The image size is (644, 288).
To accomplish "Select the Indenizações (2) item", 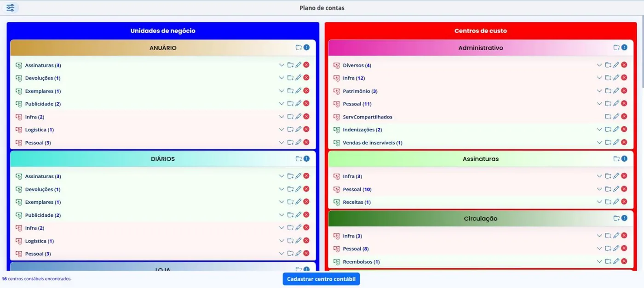I will pyautogui.click(x=362, y=130).
